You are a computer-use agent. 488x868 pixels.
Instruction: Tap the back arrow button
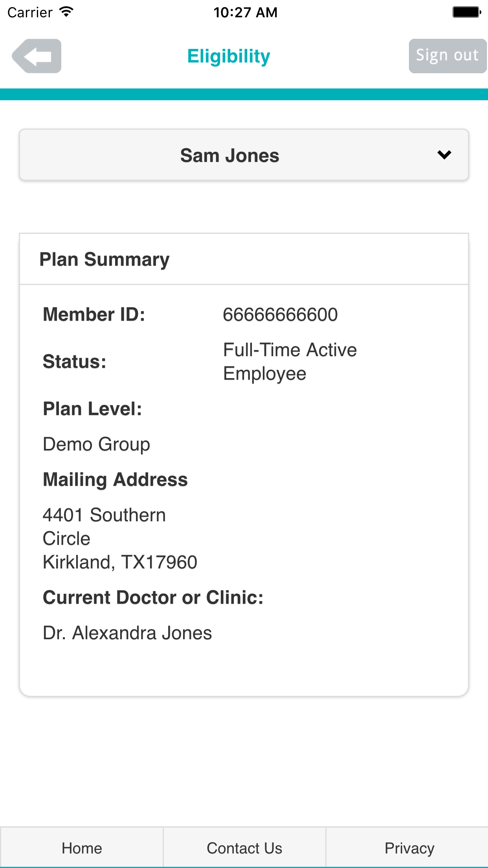click(37, 56)
